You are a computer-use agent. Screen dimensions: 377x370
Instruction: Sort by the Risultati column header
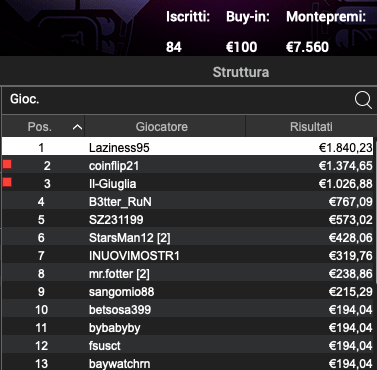pos(311,127)
